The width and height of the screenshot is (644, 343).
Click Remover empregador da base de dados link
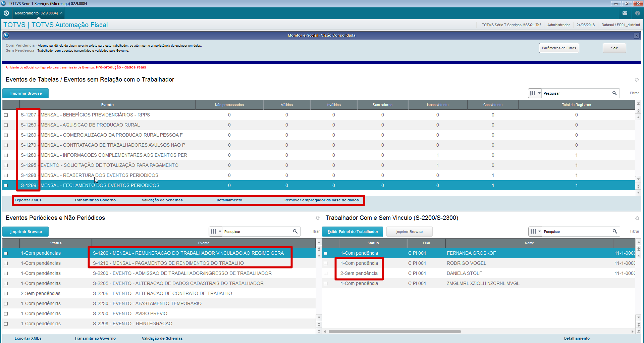(322, 200)
